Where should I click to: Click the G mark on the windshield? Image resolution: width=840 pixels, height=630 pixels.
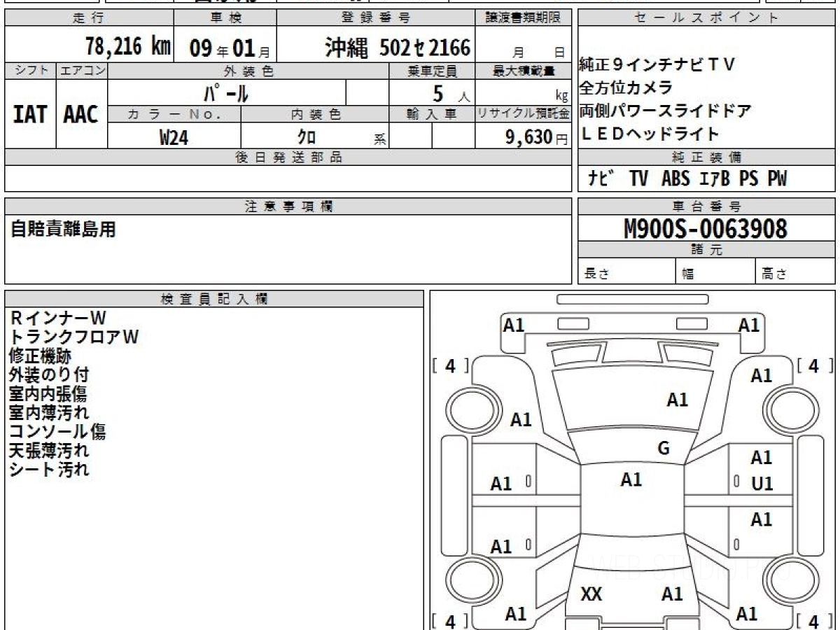[x=664, y=449]
